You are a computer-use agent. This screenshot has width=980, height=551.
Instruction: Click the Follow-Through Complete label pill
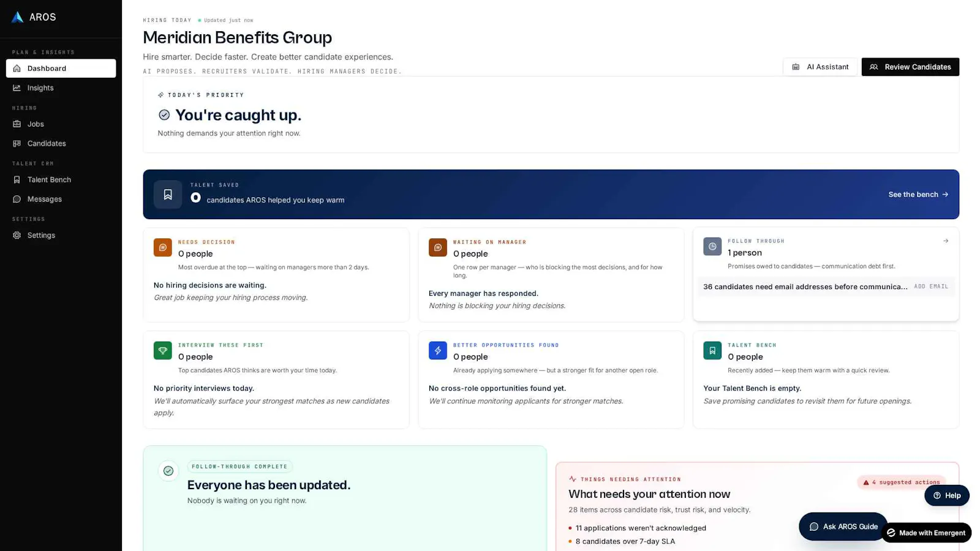[x=239, y=467]
